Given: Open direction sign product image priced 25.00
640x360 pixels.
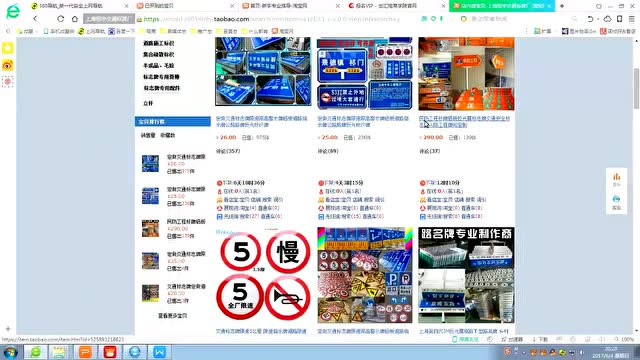Looking at the screenshot, I should [364, 74].
